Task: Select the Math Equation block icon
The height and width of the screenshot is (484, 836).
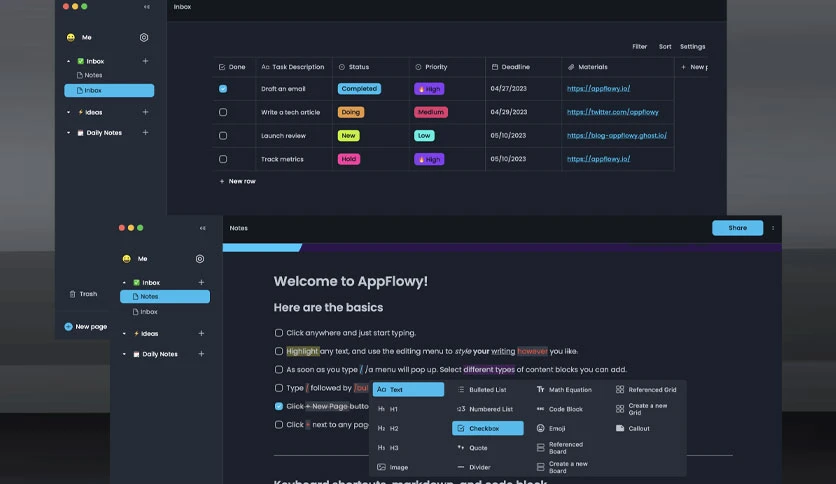Action: pos(541,390)
